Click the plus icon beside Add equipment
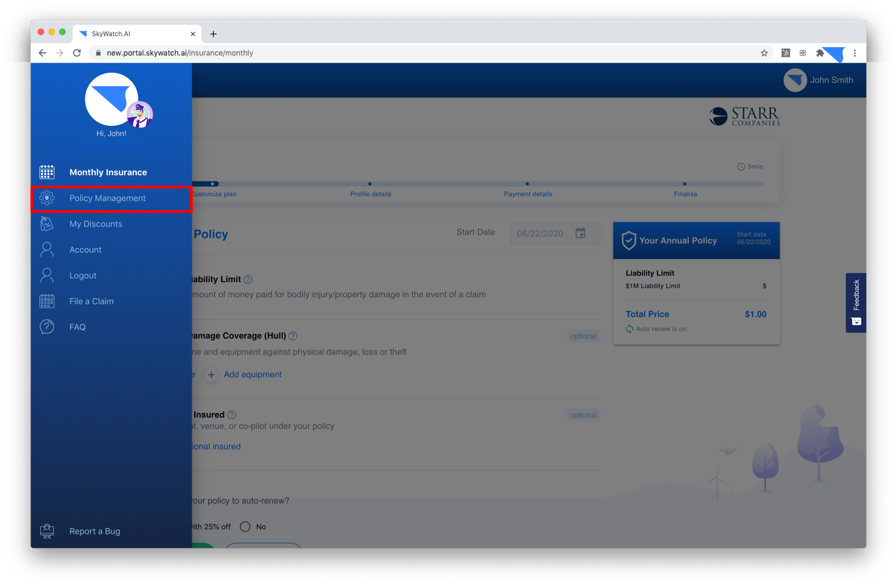The height and width of the screenshot is (588, 896). (x=211, y=375)
